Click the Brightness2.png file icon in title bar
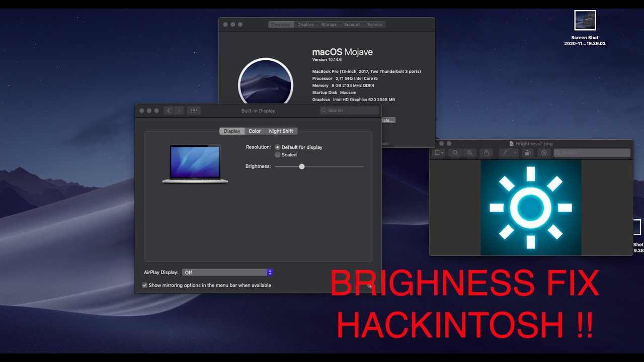Viewport: 644px width, 362px height. coord(512,144)
